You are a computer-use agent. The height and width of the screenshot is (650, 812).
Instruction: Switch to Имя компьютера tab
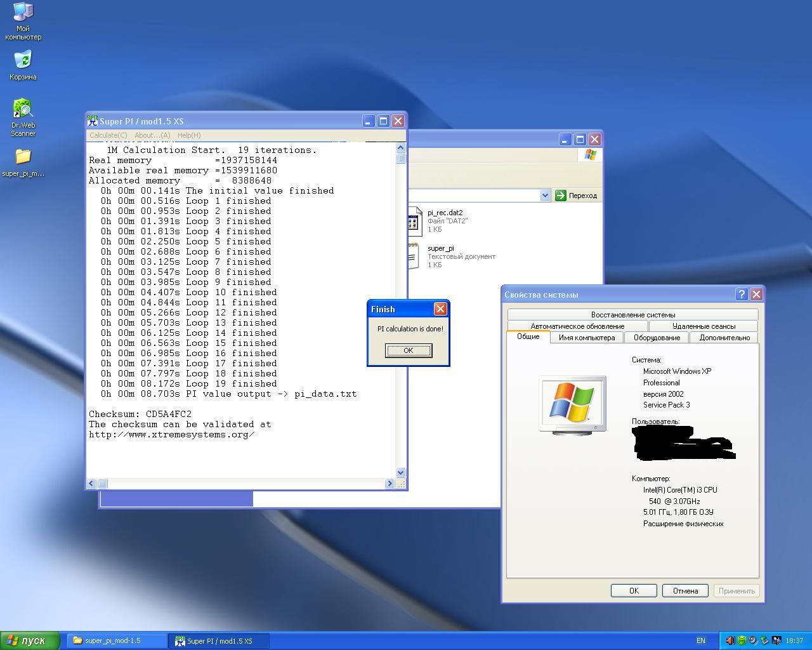(x=587, y=338)
